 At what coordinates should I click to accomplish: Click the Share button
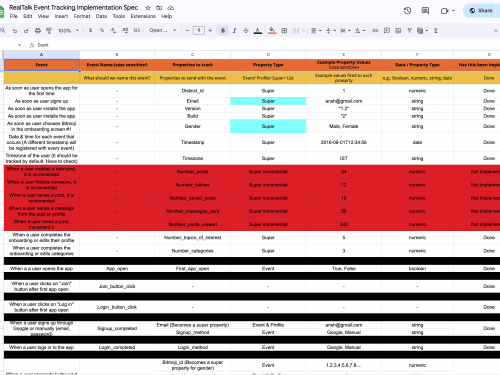click(481, 11)
